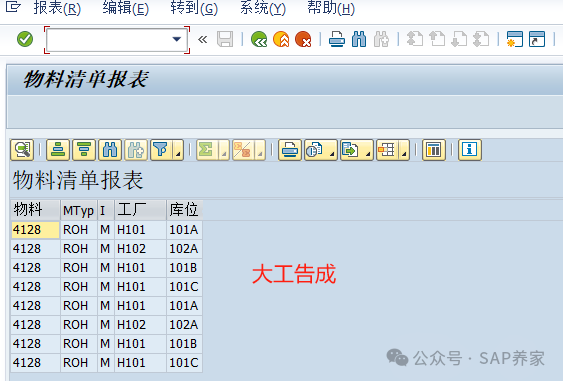Click the ALV toolbar Find binoculars icon
The width and height of the screenshot is (563, 381).
[110, 150]
